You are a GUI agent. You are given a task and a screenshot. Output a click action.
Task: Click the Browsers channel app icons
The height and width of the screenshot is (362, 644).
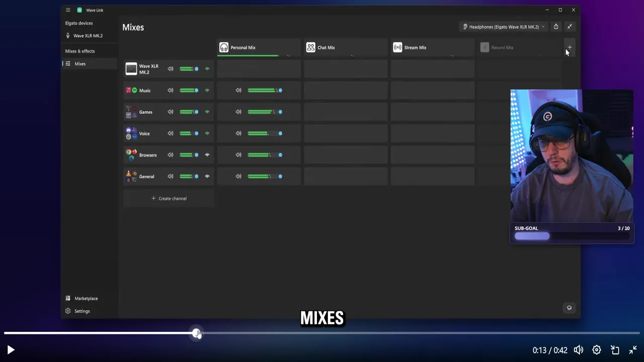(x=131, y=154)
